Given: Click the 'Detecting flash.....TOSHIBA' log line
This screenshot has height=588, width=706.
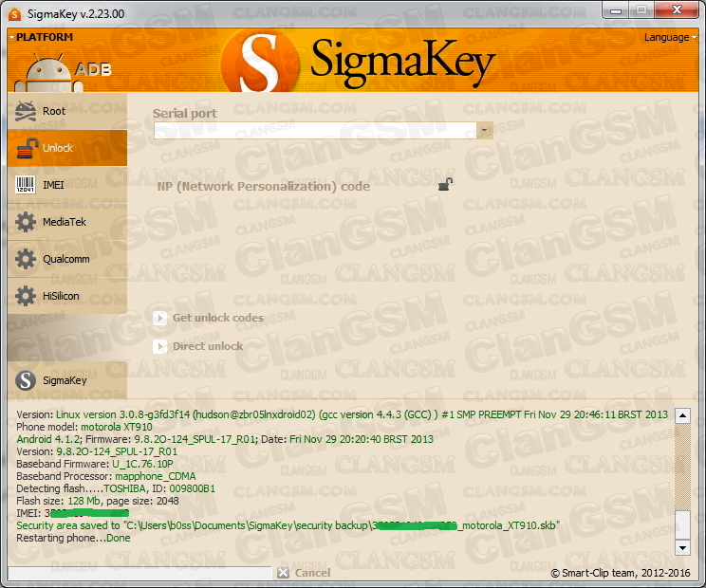Looking at the screenshot, I should (x=116, y=488).
